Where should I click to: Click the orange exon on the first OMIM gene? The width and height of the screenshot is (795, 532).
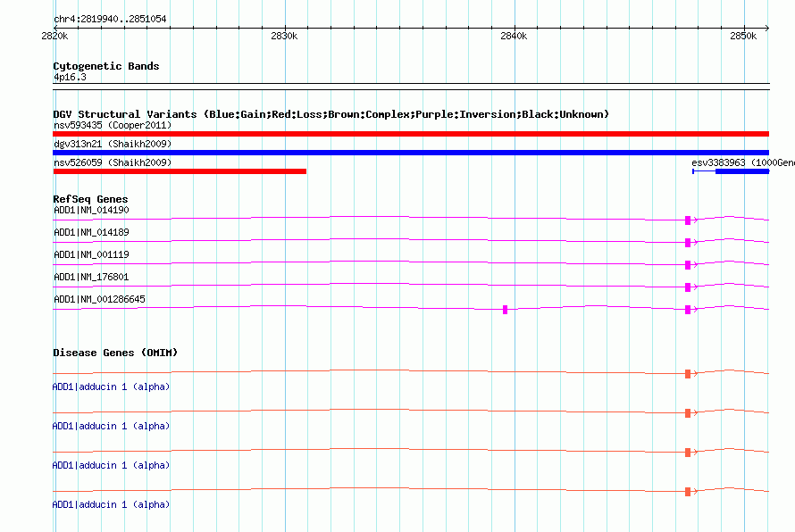pos(688,373)
